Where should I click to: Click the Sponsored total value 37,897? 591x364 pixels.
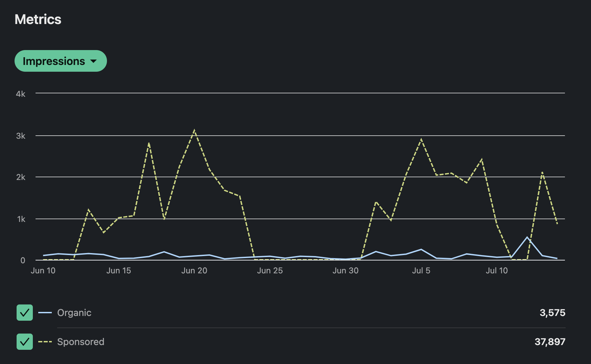[x=550, y=342]
